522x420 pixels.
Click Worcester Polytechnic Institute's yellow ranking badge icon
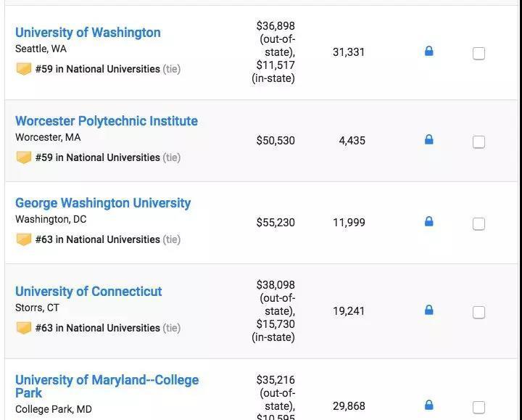click(x=24, y=157)
